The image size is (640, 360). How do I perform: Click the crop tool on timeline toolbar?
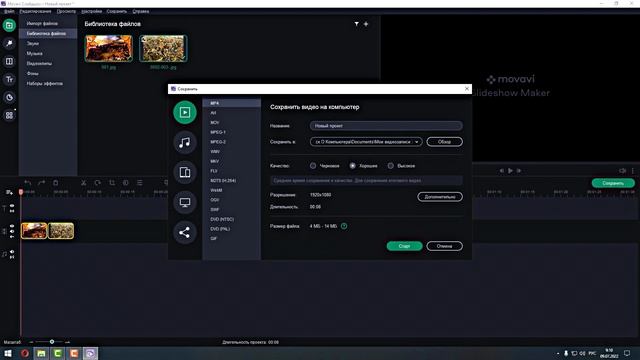pyautogui.click(x=112, y=183)
